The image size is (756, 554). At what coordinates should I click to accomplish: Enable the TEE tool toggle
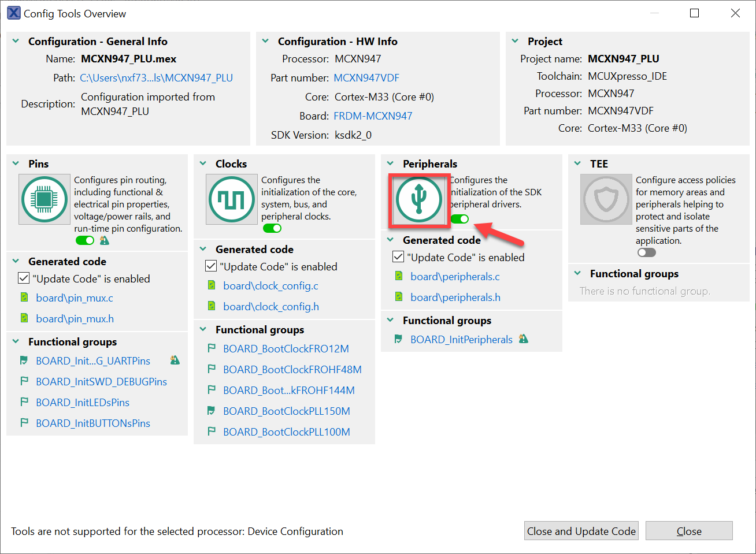(647, 252)
